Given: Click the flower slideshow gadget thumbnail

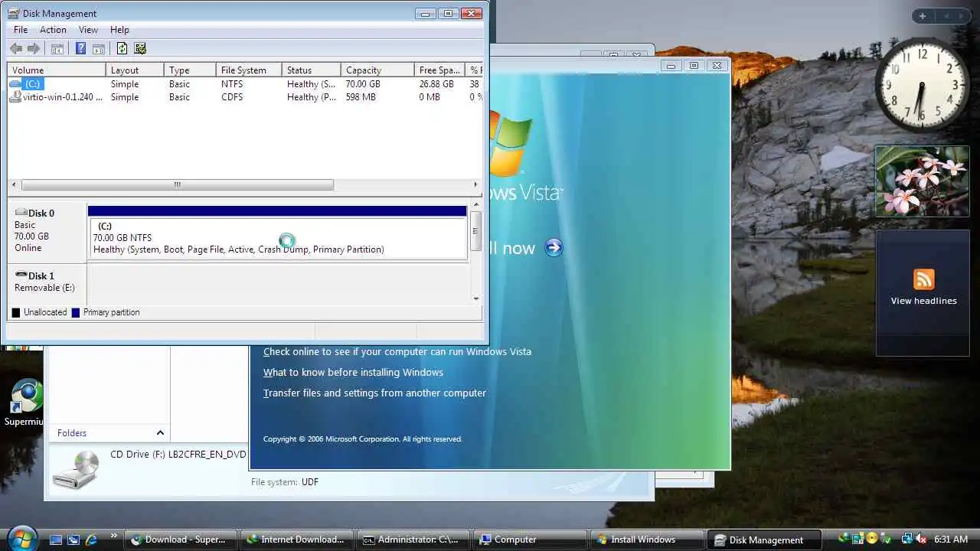Looking at the screenshot, I should pos(922,181).
